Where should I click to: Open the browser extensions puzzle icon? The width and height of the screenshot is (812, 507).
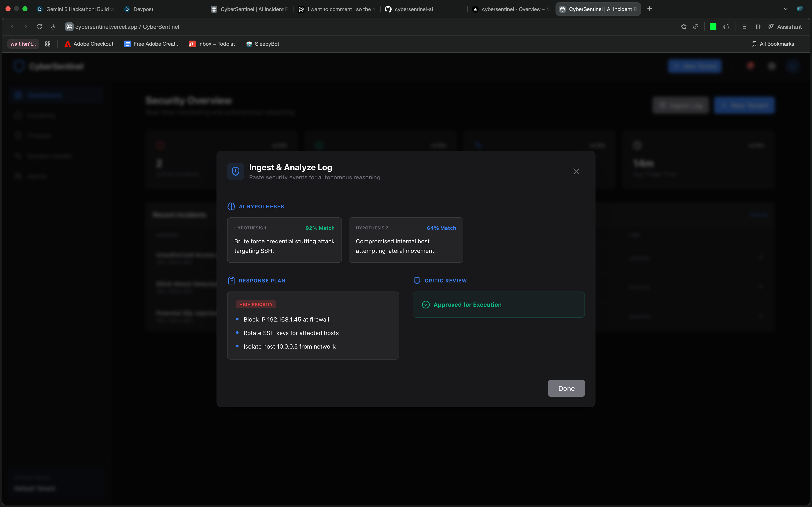point(726,27)
